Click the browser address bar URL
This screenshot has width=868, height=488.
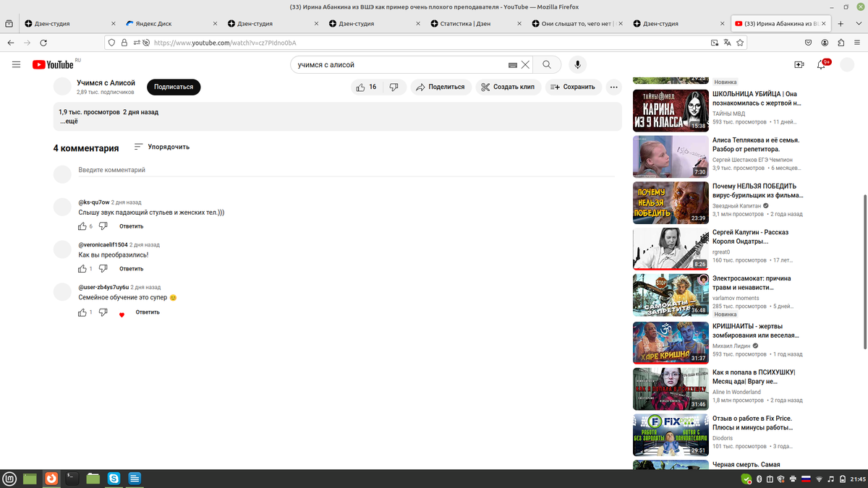pyautogui.click(x=226, y=43)
